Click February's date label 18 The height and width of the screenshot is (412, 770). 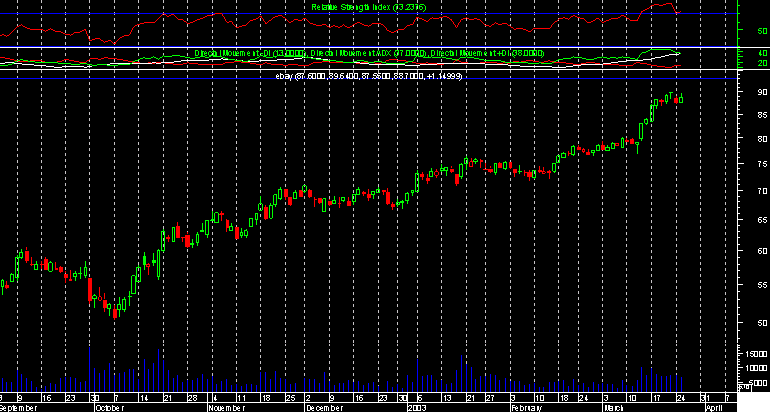tap(564, 398)
